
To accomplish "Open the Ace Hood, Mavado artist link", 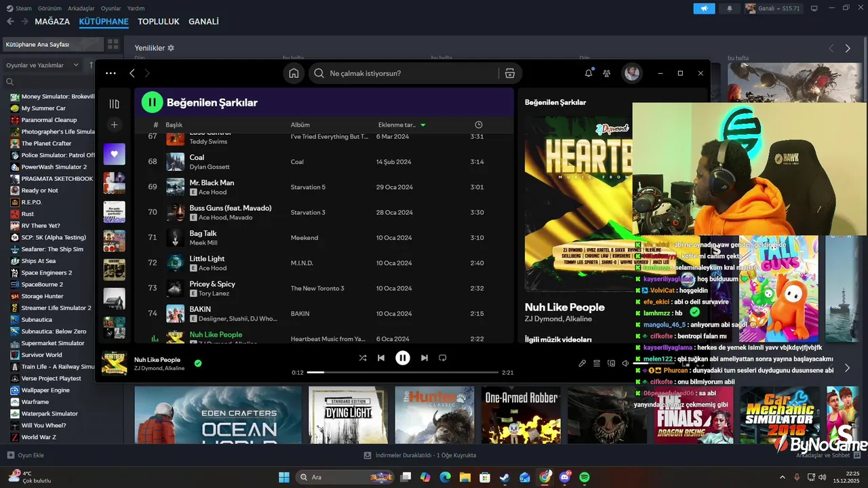I will click(x=225, y=218).
